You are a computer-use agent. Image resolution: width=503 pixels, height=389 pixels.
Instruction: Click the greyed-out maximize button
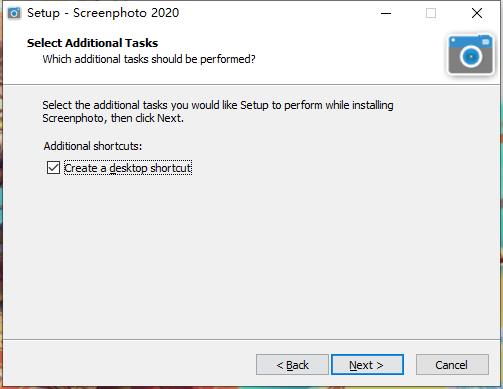tap(431, 13)
